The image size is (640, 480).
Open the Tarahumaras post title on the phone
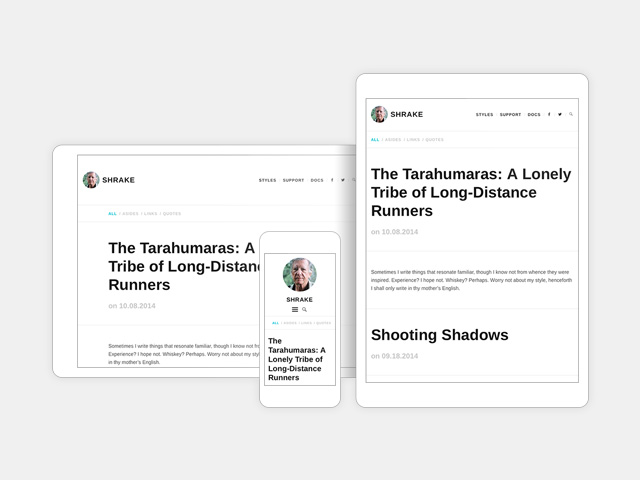pyautogui.click(x=296, y=359)
